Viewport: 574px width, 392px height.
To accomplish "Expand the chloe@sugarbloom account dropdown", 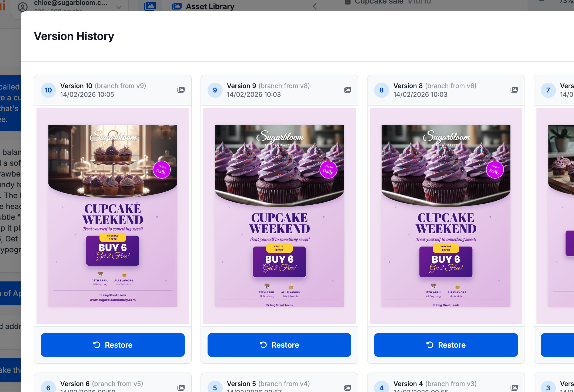I will click(119, 7).
